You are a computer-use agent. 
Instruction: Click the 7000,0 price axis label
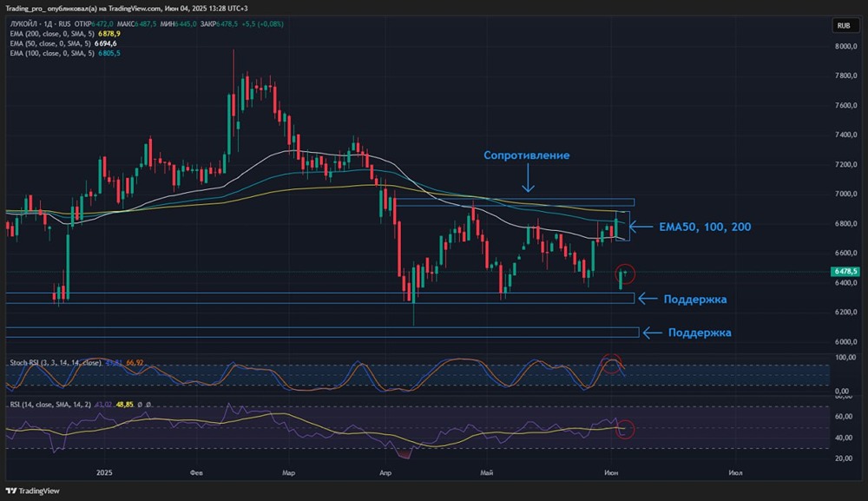[x=845, y=194]
